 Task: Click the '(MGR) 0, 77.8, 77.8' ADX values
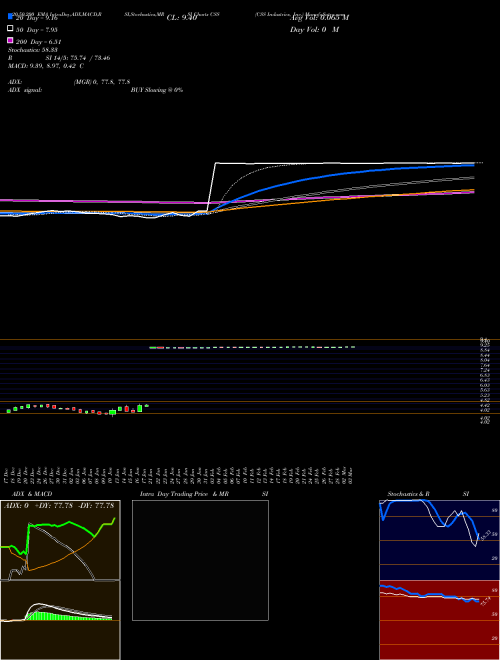(102, 82)
